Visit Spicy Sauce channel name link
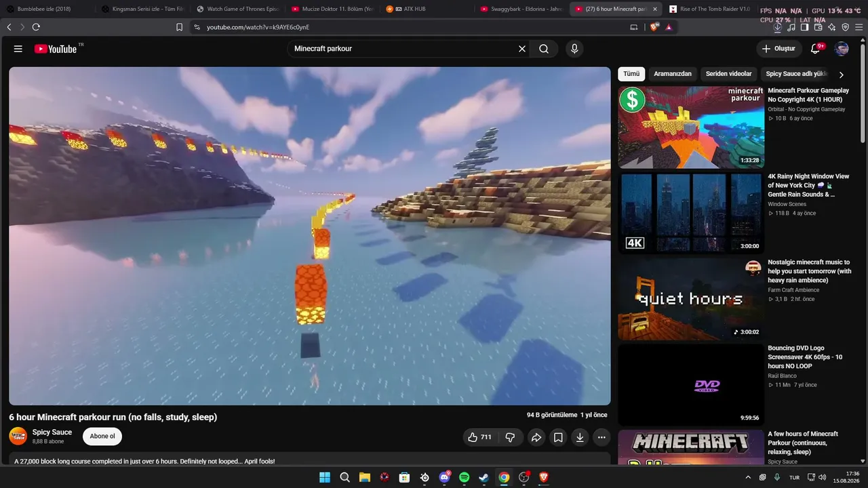The image size is (868, 488). (x=52, y=432)
